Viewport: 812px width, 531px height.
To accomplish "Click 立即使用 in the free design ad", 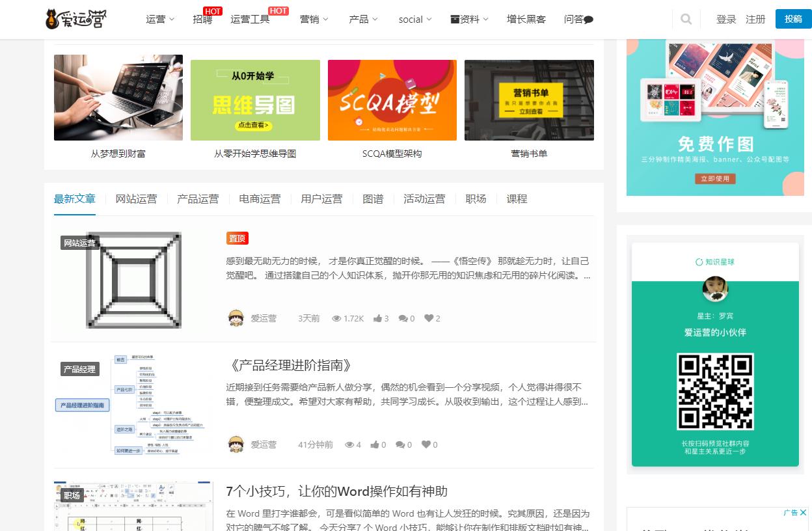I will 714,179.
